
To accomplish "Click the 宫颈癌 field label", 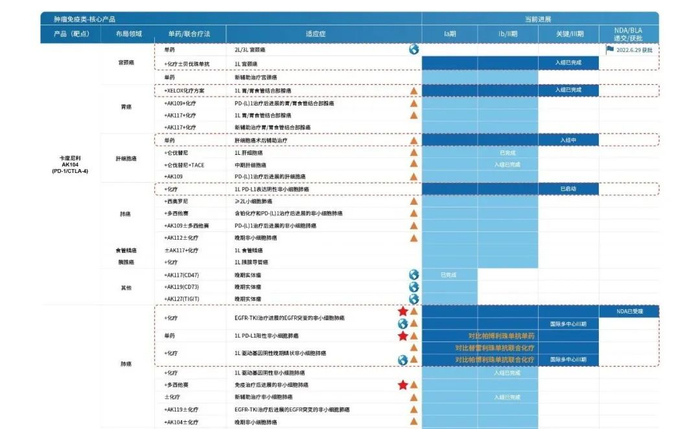I will click(x=126, y=62).
